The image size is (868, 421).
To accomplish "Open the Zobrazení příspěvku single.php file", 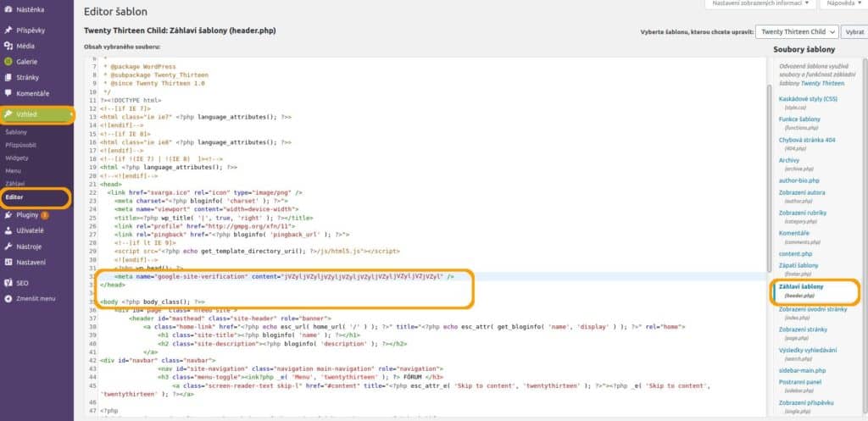I will click(806, 402).
